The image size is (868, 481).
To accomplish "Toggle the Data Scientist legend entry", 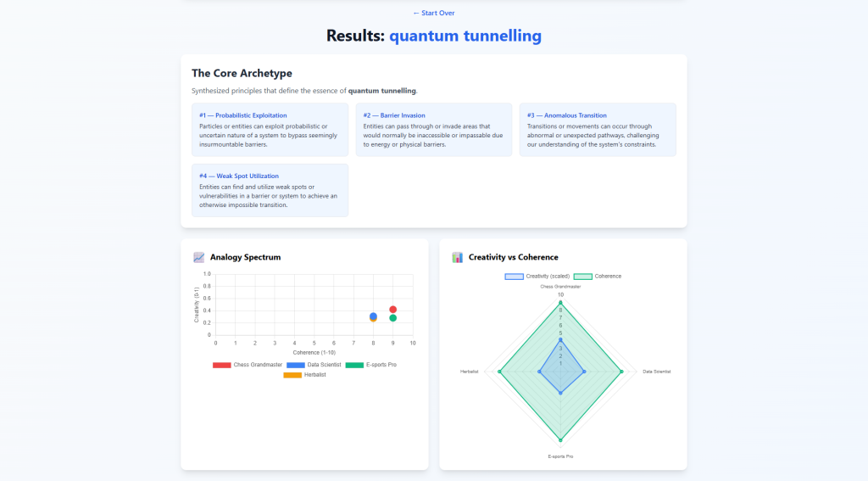I will tap(306, 365).
